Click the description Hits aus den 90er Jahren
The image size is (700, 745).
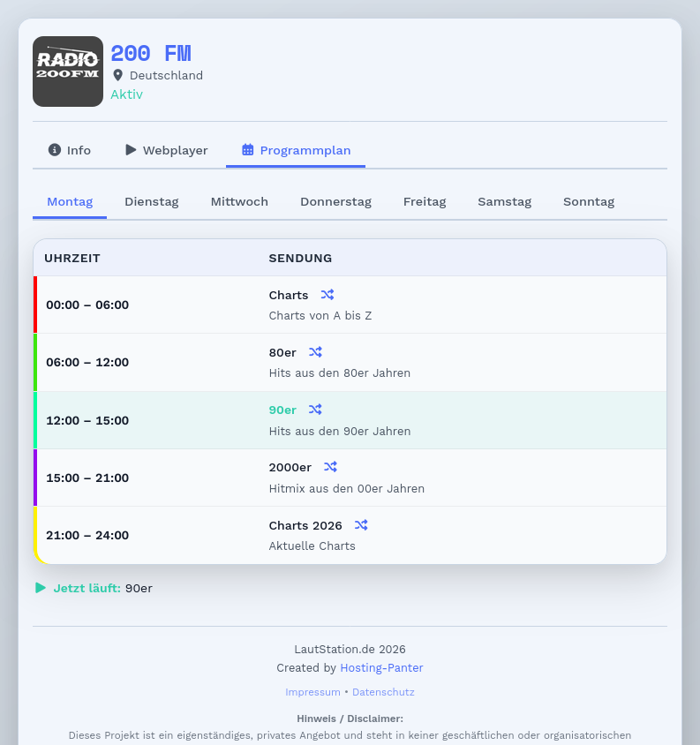(x=340, y=431)
